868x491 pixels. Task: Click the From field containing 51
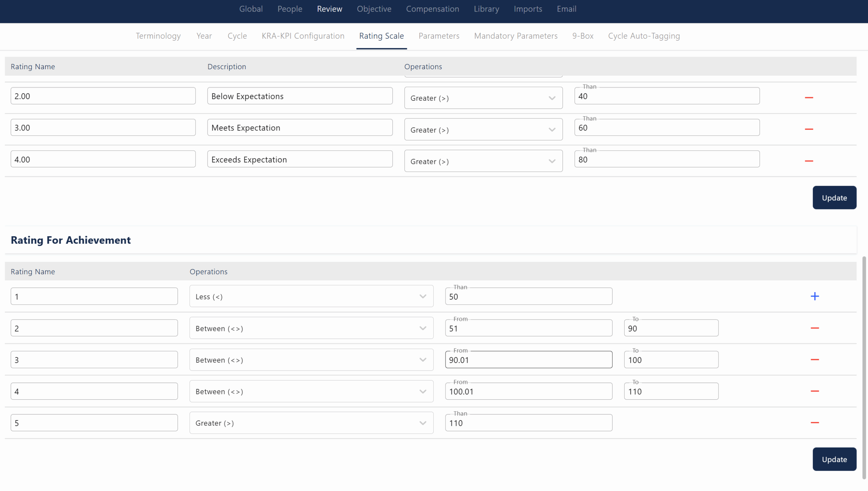(529, 328)
